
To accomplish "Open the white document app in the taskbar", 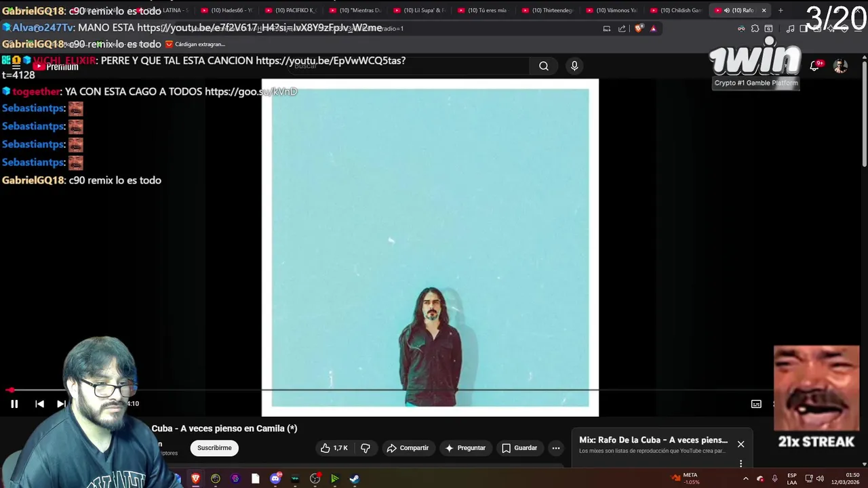I will [x=255, y=479].
